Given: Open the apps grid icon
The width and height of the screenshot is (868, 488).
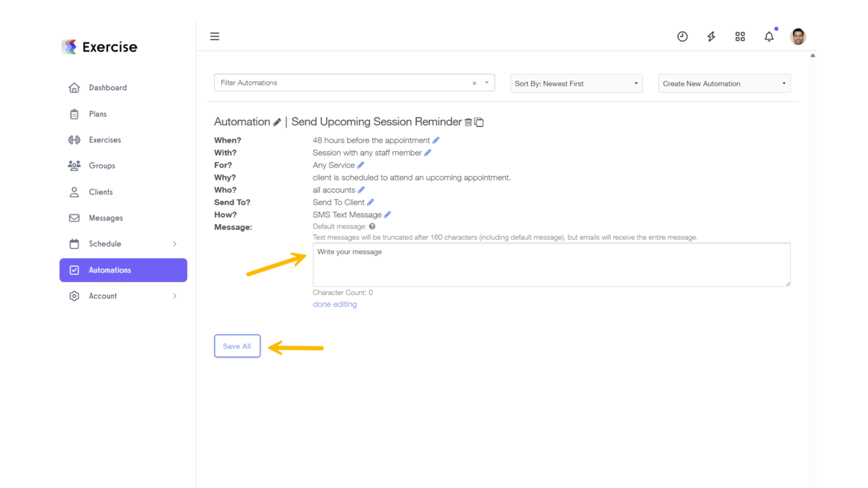Looking at the screenshot, I should coord(740,37).
